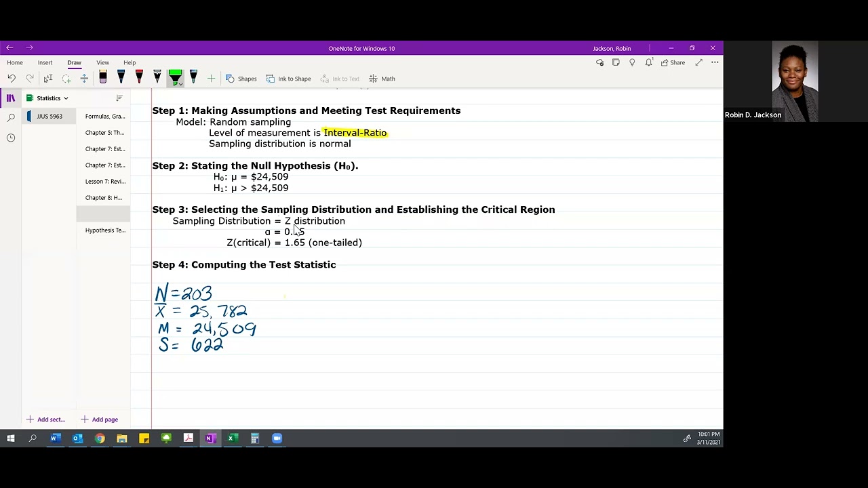This screenshot has height=488, width=868.
Task: Click Ink to Shape
Action: [x=289, y=79]
